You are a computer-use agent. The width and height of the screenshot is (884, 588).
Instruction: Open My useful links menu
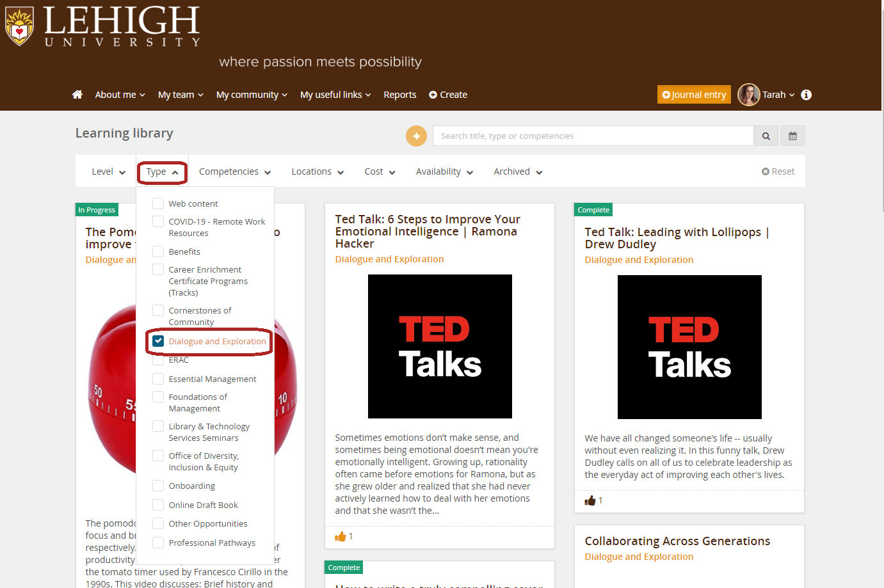coord(335,95)
